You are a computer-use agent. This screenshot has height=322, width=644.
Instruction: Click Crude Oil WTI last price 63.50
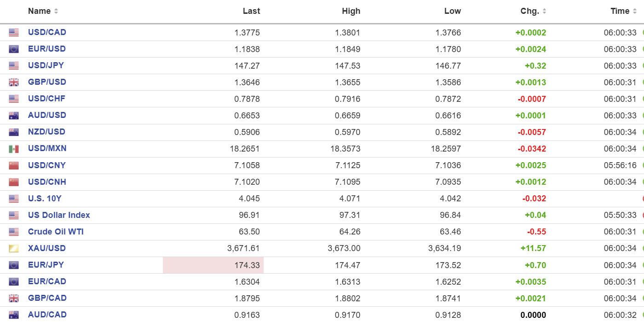pos(249,232)
